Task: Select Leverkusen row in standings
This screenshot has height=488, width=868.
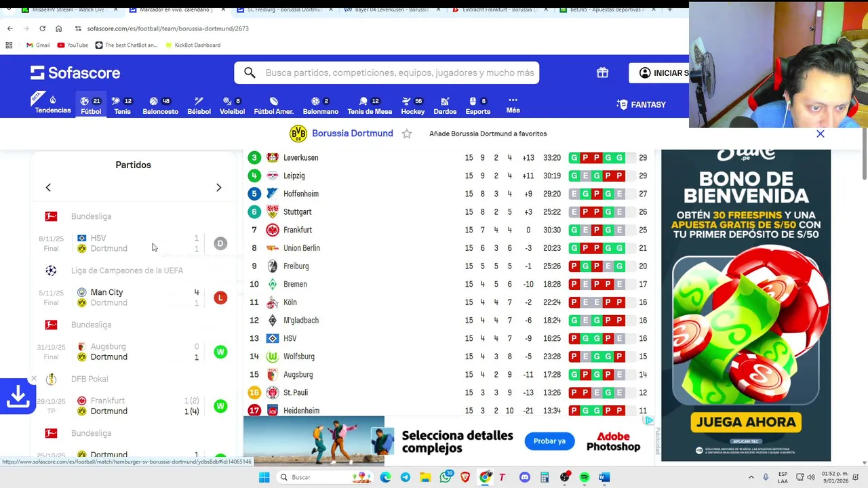Action: coord(448,158)
